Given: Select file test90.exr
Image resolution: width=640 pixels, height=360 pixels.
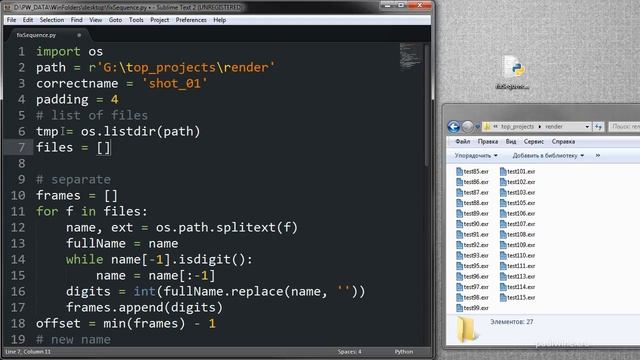Looking at the screenshot, I should (x=472, y=224).
